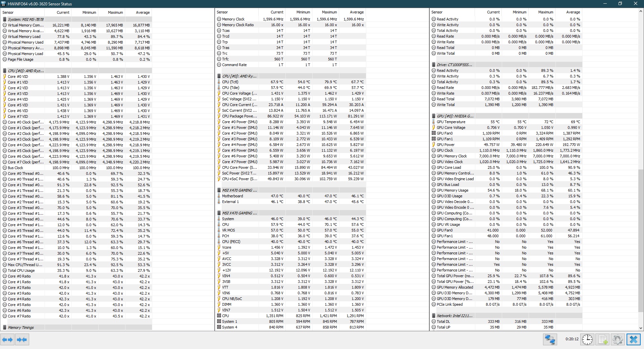This screenshot has height=349, width=644.
Task: Open the remote network monitoring icon
Action: click(x=550, y=340)
